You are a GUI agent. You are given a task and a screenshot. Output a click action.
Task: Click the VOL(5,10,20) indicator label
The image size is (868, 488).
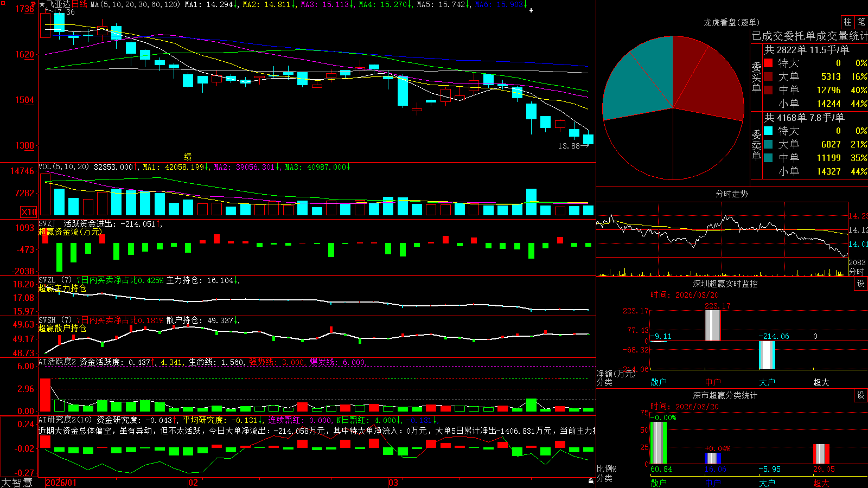[x=63, y=167]
